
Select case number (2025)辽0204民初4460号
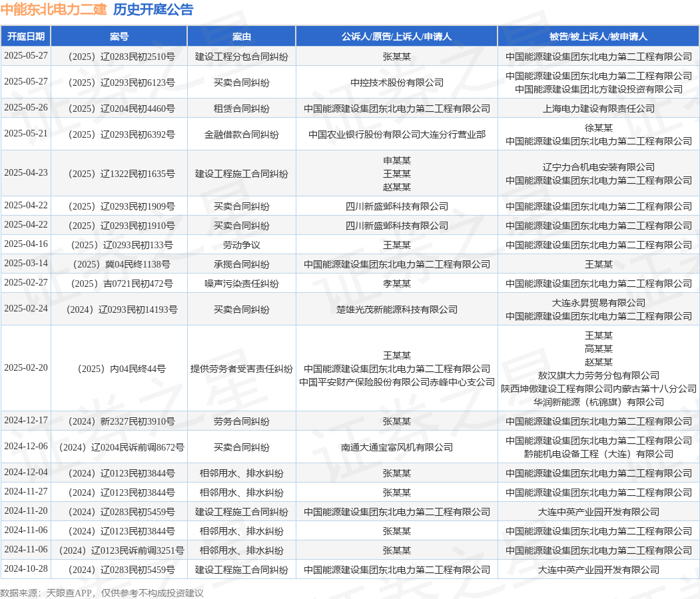click(119, 108)
